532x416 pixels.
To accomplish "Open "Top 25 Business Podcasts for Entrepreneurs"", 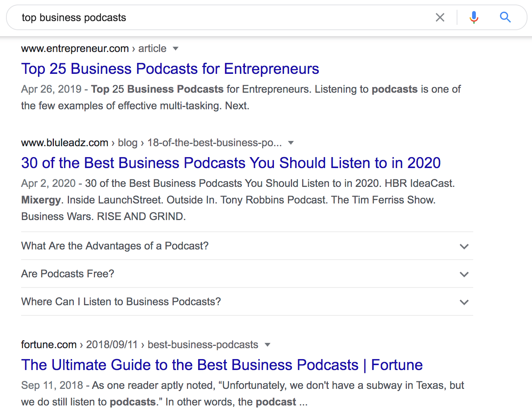I will tap(170, 69).
